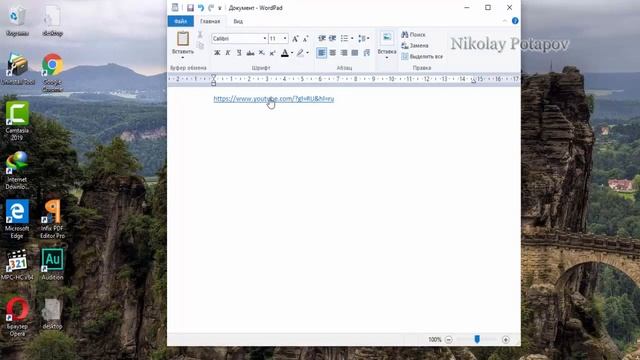Screen dimensions: 640x360
Task: Switch to the Вид tab
Action: point(238,21)
